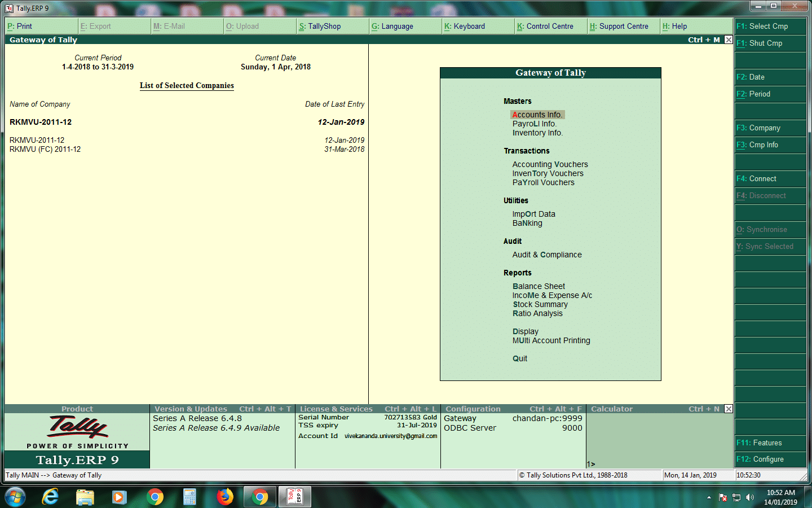Open the Balance Sheet report
This screenshot has width=812, height=508.
coord(539,286)
